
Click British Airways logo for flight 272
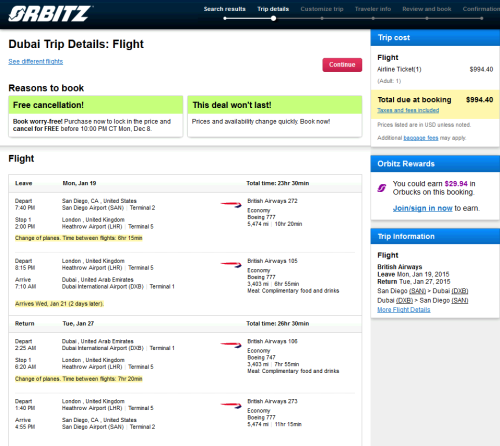pyautogui.click(x=231, y=205)
